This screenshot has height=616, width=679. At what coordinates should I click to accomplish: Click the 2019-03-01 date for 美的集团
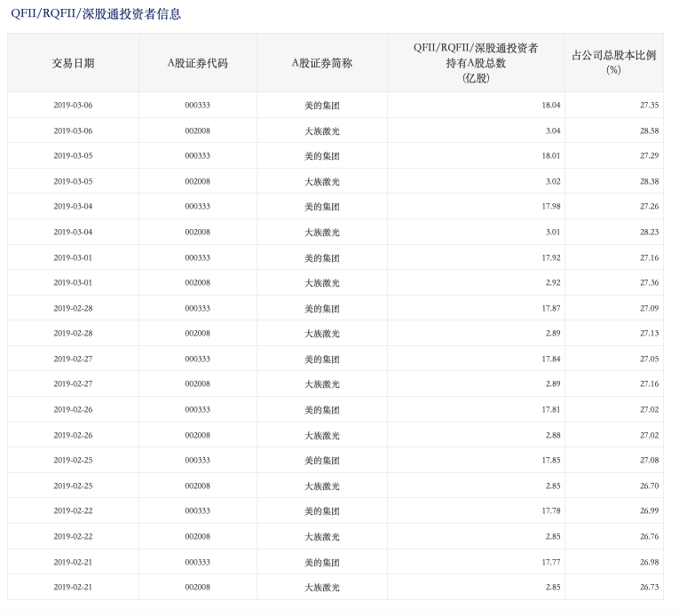pyautogui.click(x=73, y=257)
